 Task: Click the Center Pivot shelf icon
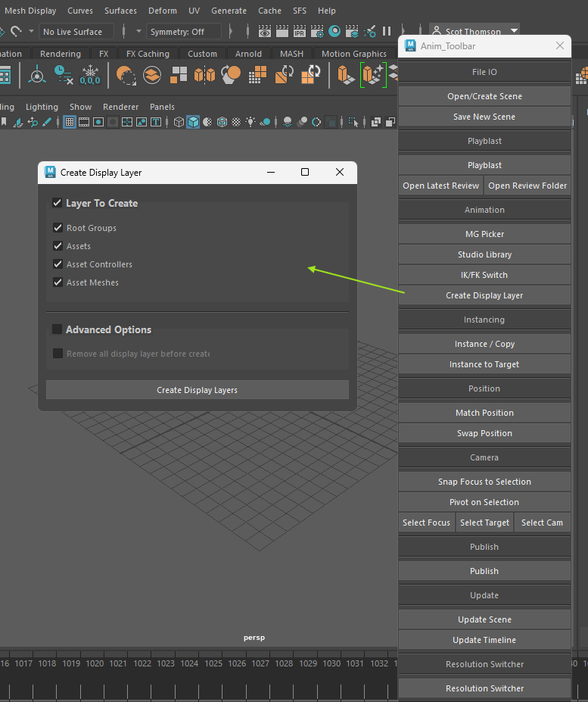(36, 74)
